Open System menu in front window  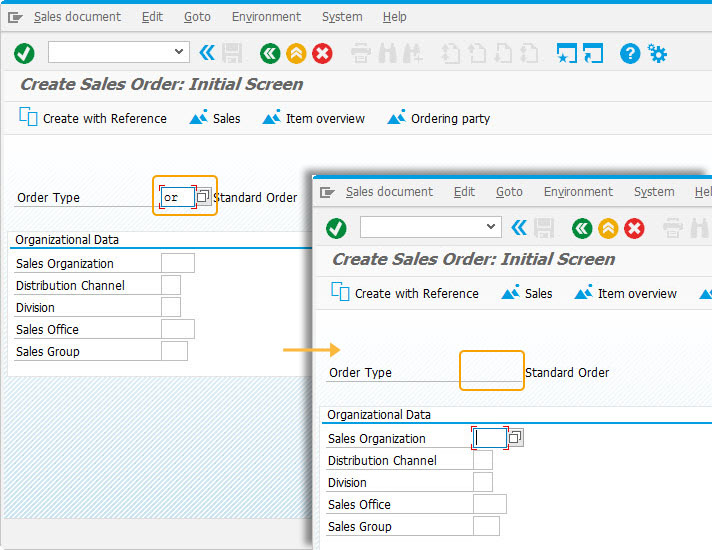pyautogui.click(x=654, y=192)
